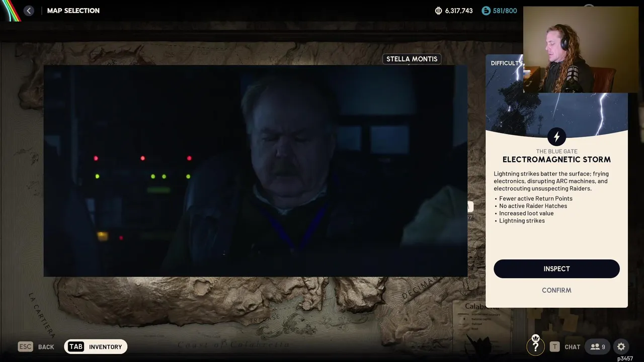Click the Map Selection heading

pyautogui.click(x=73, y=11)
